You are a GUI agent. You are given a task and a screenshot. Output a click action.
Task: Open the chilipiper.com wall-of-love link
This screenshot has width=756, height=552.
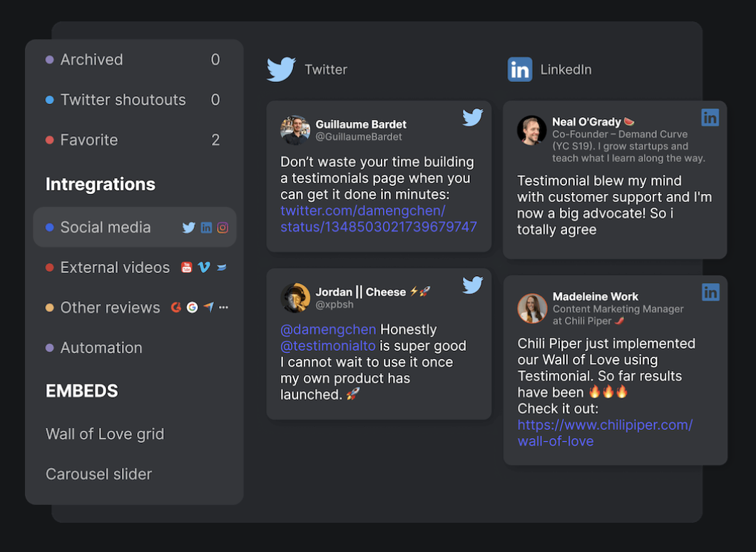click(605, 433)
